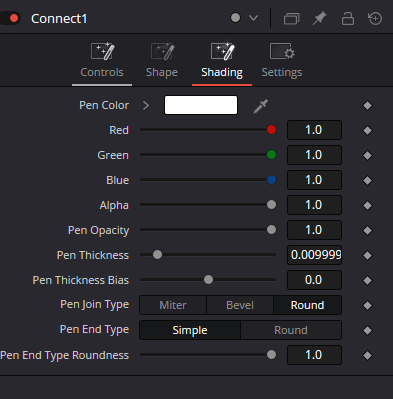The height and width of the screenshot is (399, 393).
Task: Click the Pen Thickness Bias slider handle
Action: [x=208, y=280]
